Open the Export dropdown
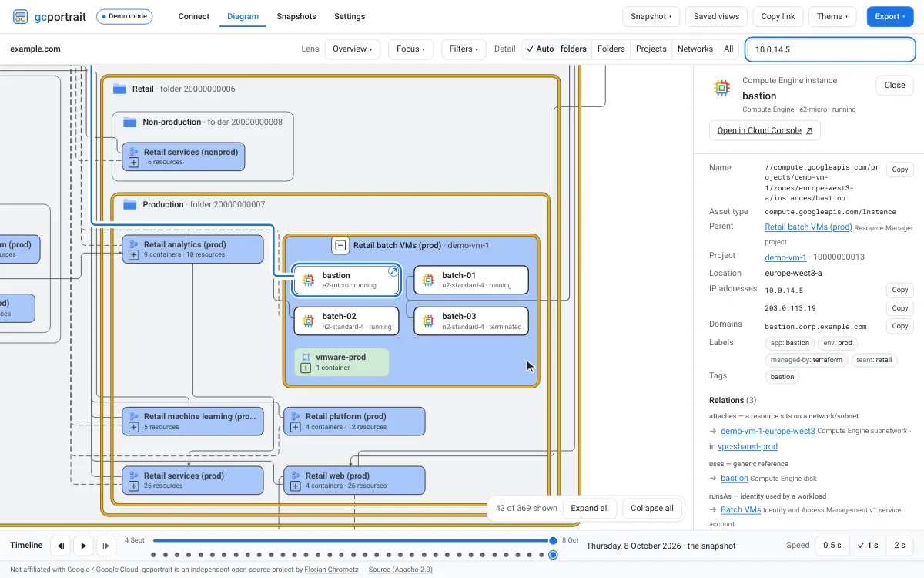Image resolution: width=924 pixels, height=578 pixels. (890, 17)
